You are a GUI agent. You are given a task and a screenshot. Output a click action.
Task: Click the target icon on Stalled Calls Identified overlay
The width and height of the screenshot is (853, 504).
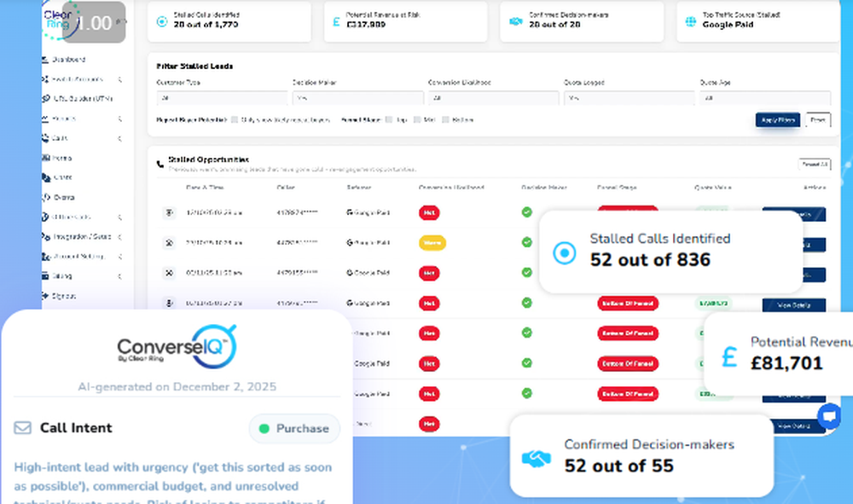[564, 253]
